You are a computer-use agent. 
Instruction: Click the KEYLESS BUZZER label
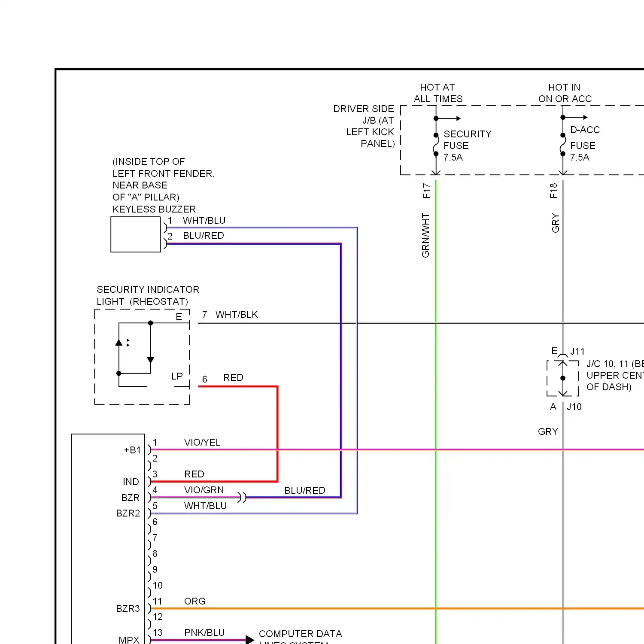coord(154,209)
